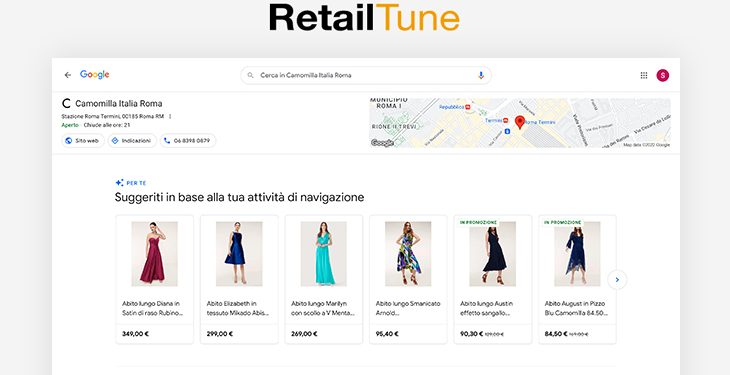Click the title Abito Elizabeth in tessuto Mikado
The image size is (730, 375).
pos(238,308)
